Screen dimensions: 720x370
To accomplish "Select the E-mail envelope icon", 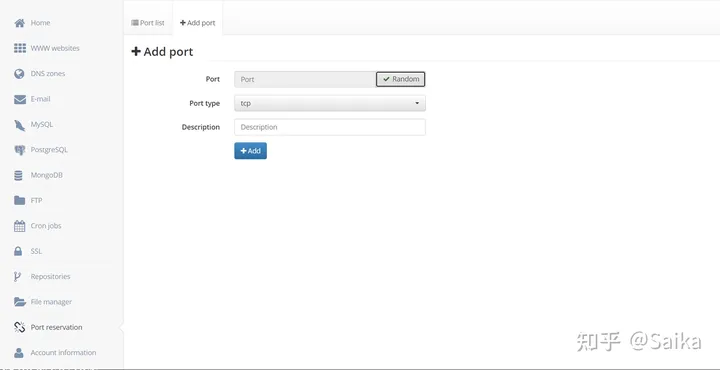I will pyautogui.click(x=20, y=99).
